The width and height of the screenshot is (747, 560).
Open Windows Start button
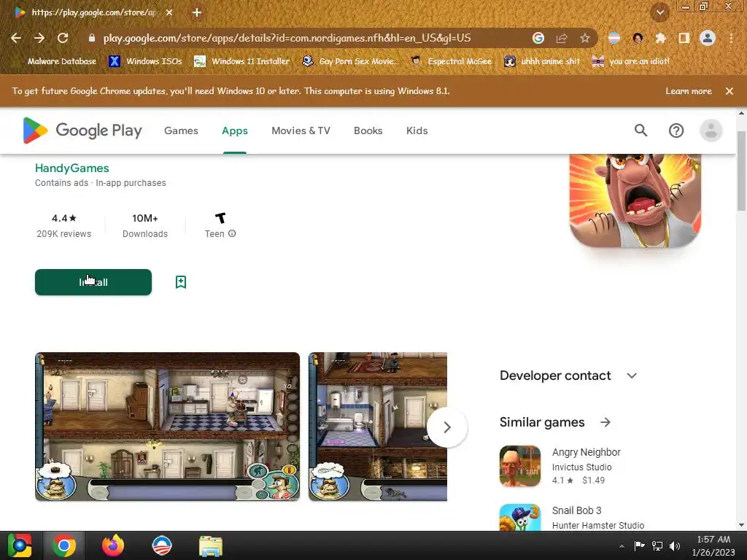point(20,545)
